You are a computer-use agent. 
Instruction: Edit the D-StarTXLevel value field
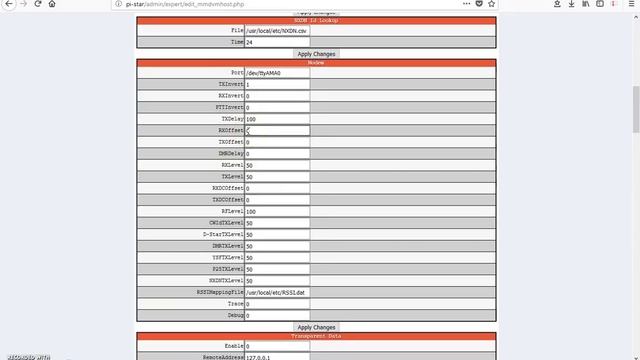pos(277,235)
